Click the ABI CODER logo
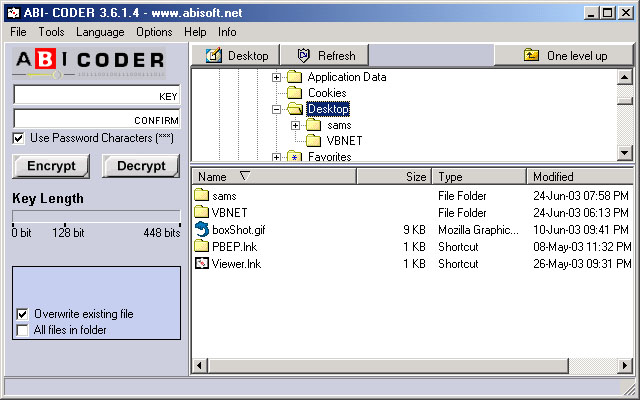The height and width of the screenshot is (400, 640). [89, 63]
